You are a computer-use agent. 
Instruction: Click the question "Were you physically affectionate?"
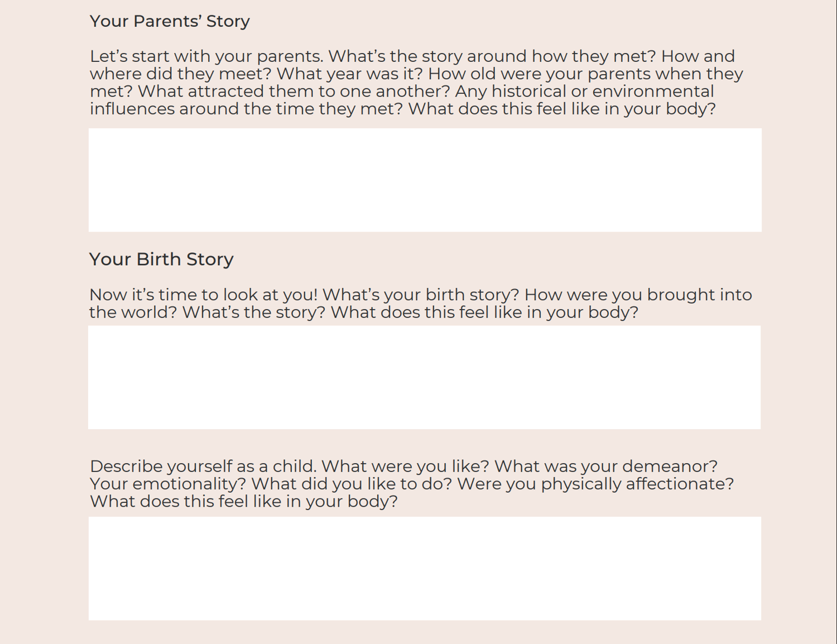coord(595,484)
